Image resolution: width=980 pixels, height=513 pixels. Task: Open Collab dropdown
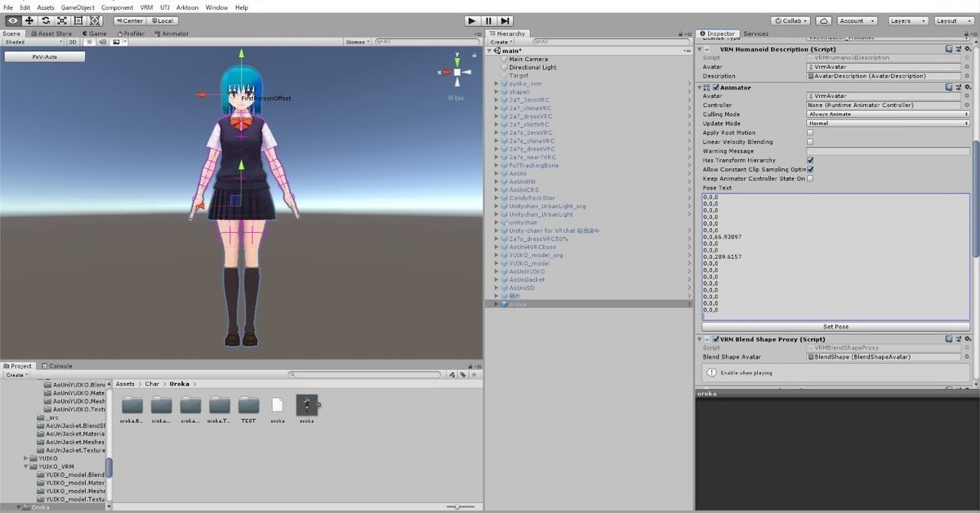791,20
